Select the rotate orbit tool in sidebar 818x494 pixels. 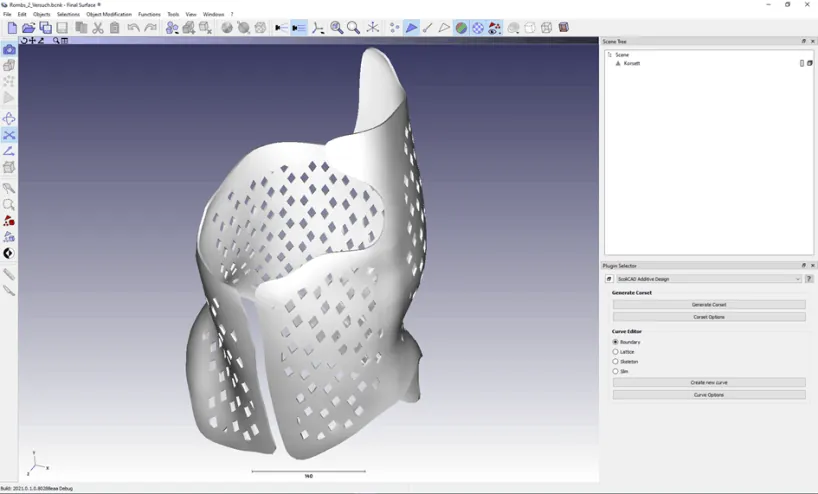(9, 119)
